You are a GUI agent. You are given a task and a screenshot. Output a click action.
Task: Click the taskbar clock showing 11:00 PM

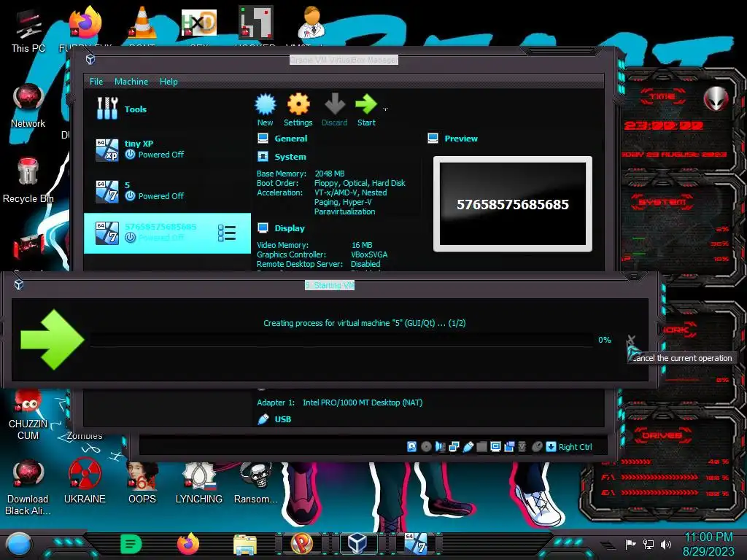pyautogui.click(x=708, y=544)
